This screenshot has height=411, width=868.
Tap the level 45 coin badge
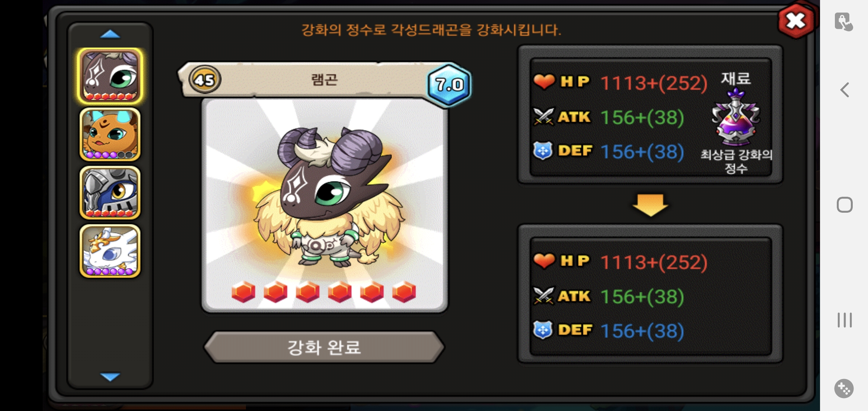pos(205,80)
